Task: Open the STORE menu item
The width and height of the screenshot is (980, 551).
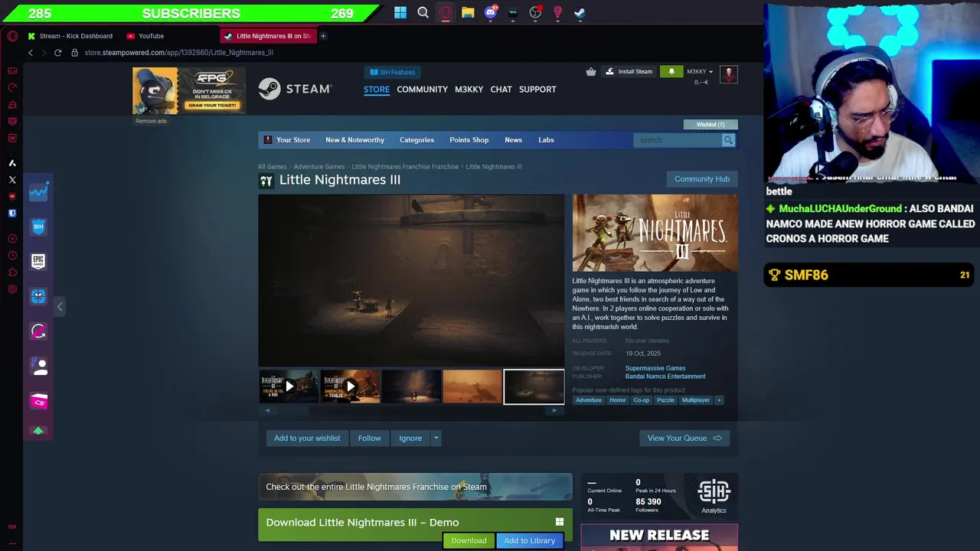Action: (377, 90)
